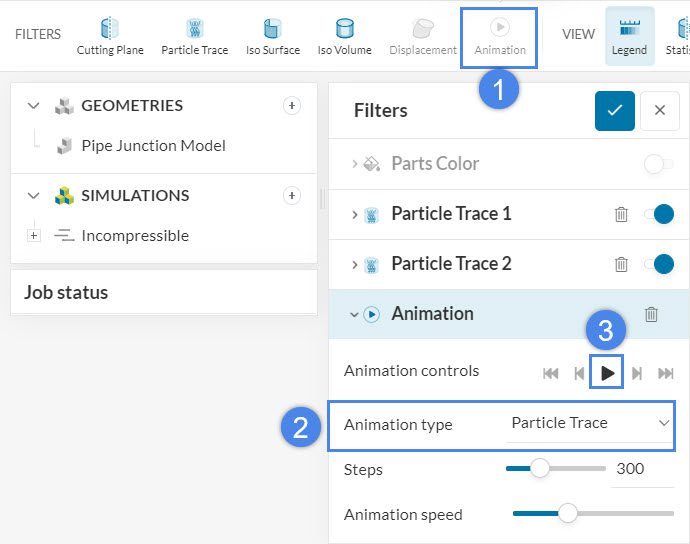Remove Particle Trace 2 using trash icon
Image resolution: width=690 pixels, height=544 pixels.
[621, 264]
